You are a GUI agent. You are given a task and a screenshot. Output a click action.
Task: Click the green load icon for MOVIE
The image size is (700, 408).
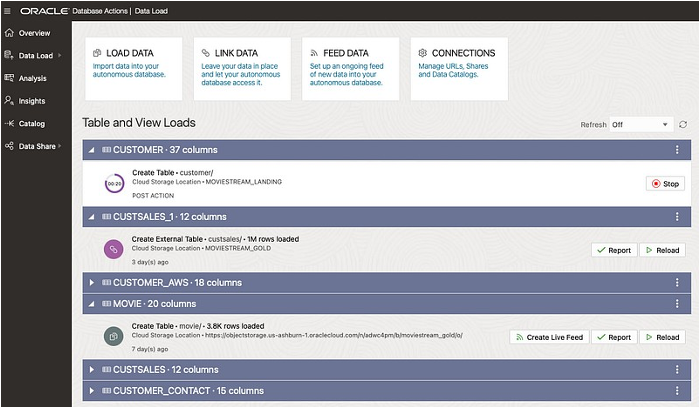[113, 336]
